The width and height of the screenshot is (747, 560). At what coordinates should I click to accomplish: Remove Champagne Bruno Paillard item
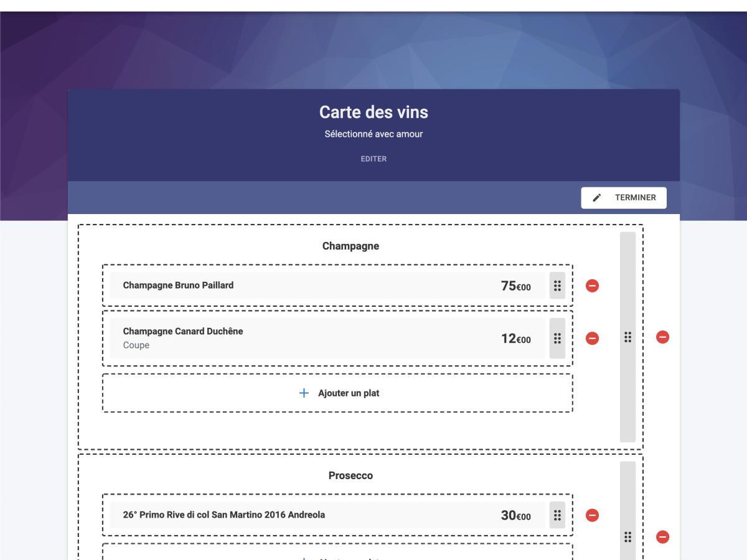(x=592, y=286)
